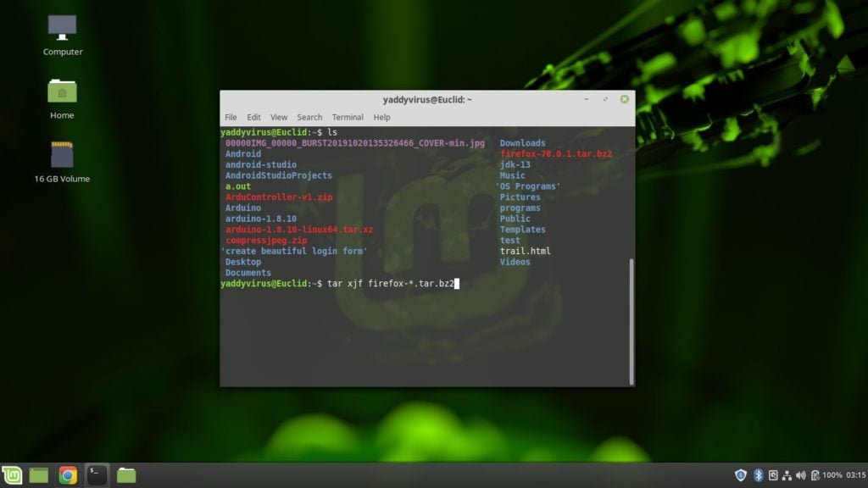
Task: Click 'create beautiful login form' entry
Action: [x=294, y=251]
